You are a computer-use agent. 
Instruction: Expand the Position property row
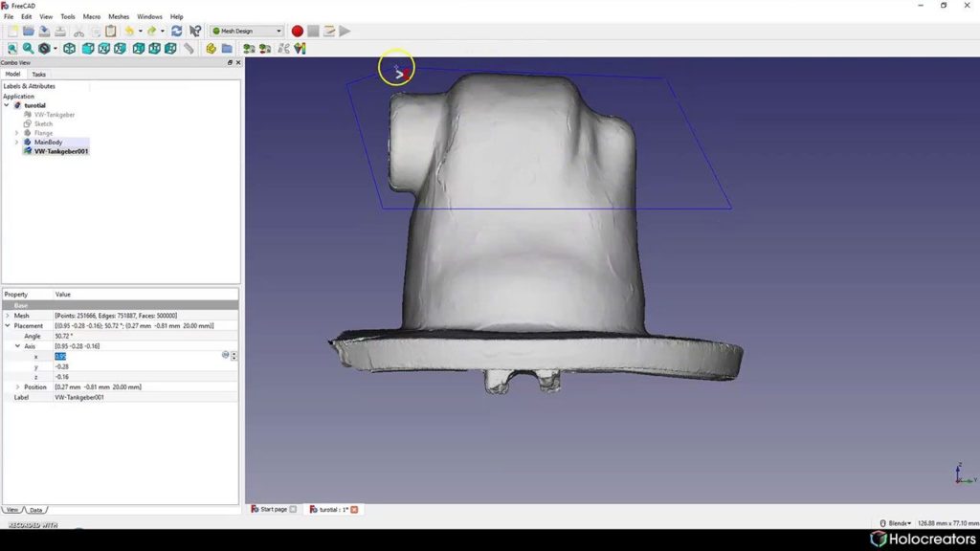click(17, 387)
